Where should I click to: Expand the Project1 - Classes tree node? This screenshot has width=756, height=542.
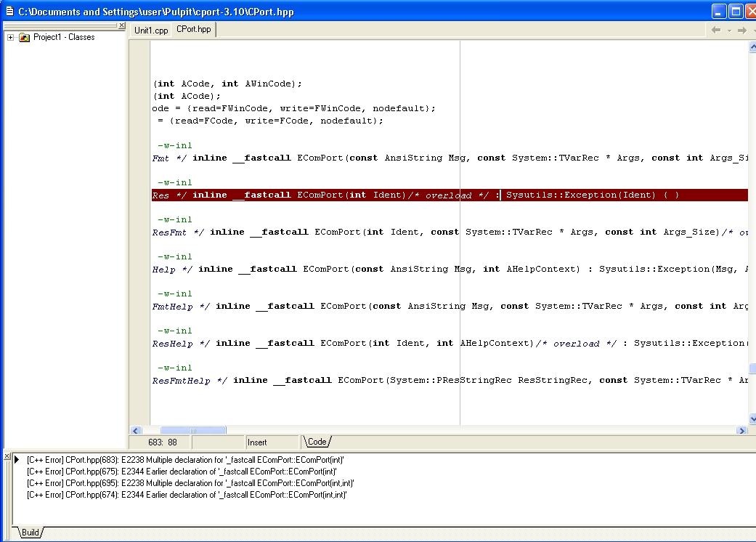point(11,37)
